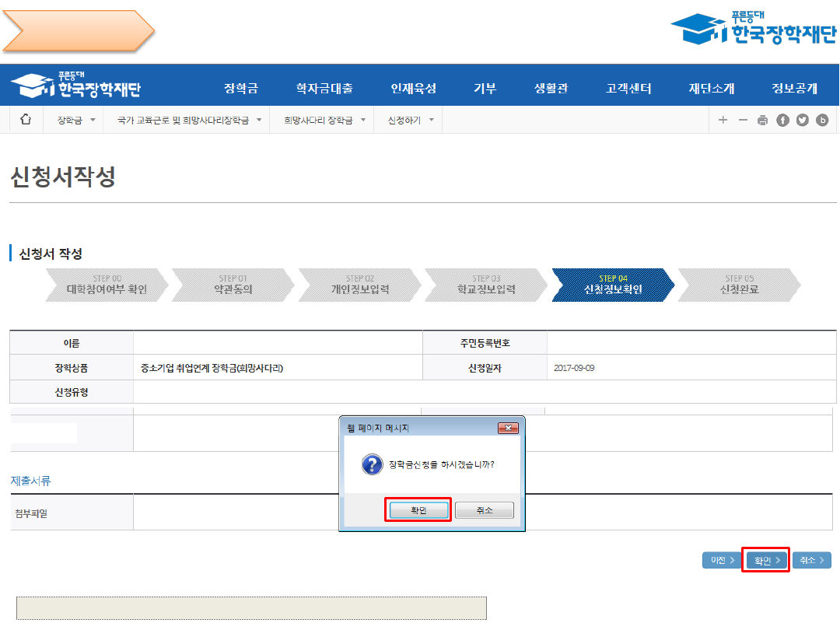840x630 pixels.
Task: Click the round 'b' share icon
Action: [822, 120]
